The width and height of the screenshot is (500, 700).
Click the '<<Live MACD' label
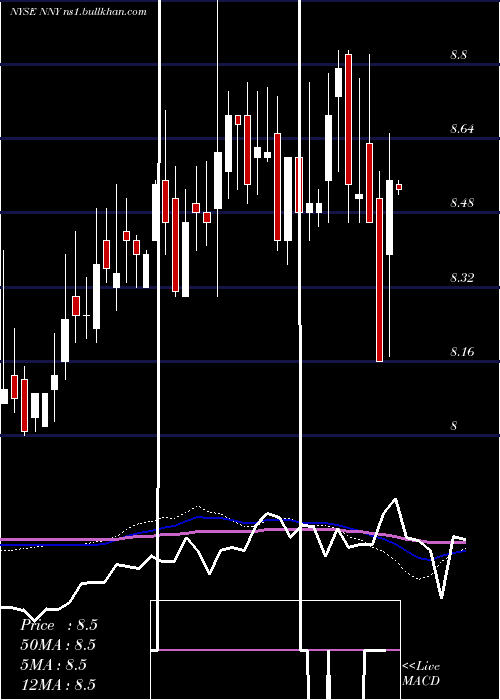coord(421,673)
